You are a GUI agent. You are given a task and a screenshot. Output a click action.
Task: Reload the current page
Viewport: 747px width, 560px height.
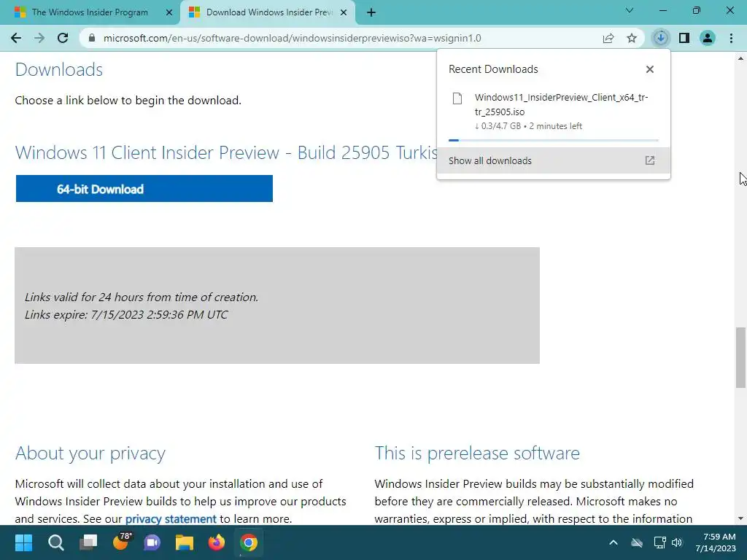tap(63, 38)
